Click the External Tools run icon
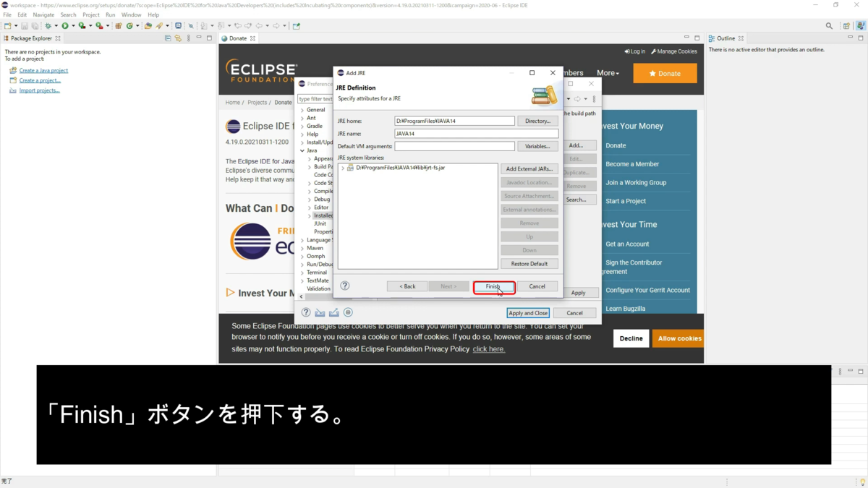This screenshot has height=488, width=868. tap(99, 26)
